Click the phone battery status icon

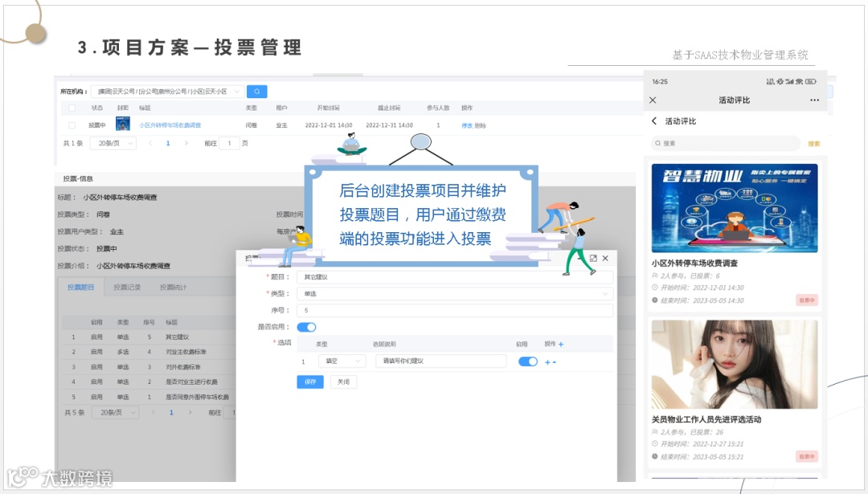click(x=811, y=81)
